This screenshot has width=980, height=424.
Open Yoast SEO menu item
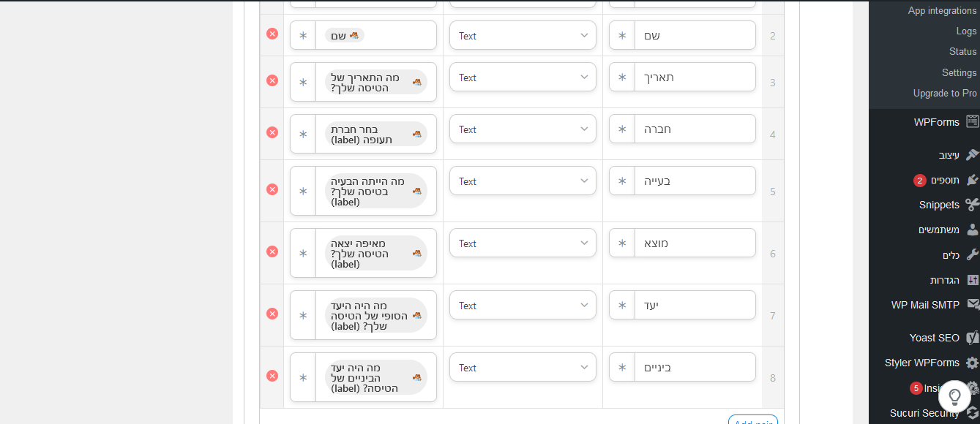[x=942, y=338]
